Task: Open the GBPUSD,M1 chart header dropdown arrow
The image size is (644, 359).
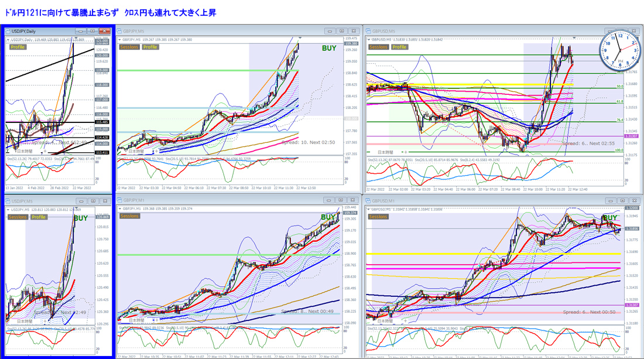Action: 369,210
